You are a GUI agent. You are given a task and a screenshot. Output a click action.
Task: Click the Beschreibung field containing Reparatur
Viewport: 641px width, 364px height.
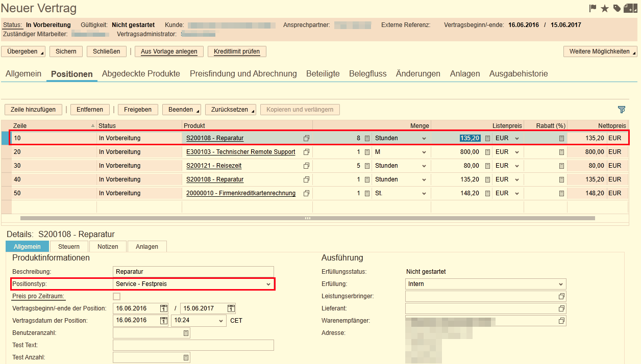point(193,272)
